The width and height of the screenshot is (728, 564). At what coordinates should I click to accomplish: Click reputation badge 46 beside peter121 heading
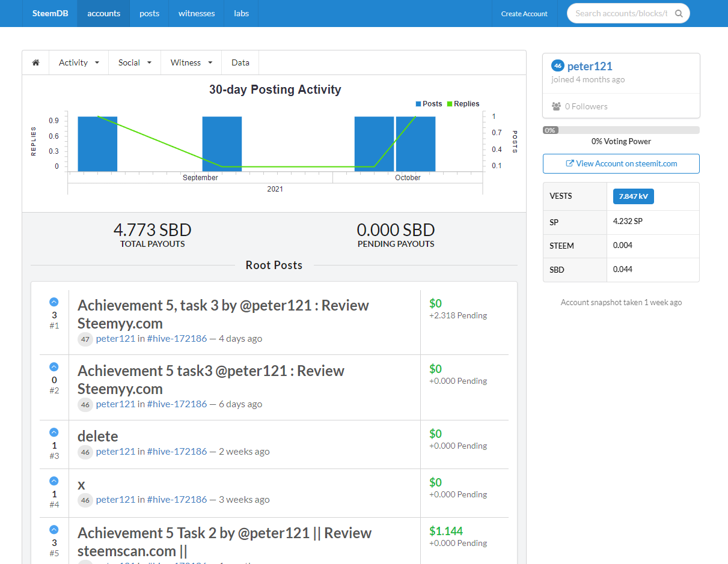pos(557,66)
